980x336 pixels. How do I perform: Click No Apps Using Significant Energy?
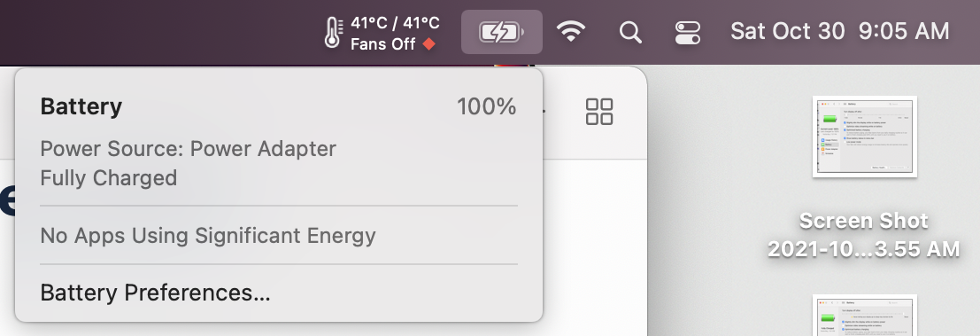pos(208,236)
